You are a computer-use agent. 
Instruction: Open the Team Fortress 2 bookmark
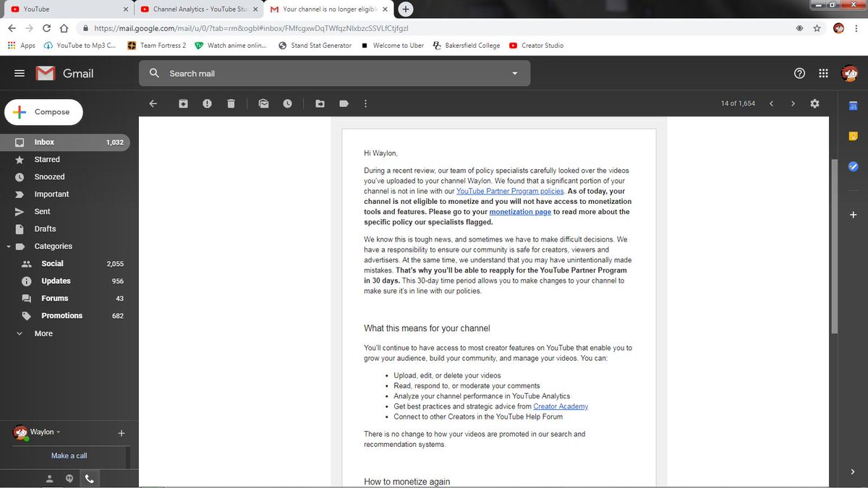[157, 46]
